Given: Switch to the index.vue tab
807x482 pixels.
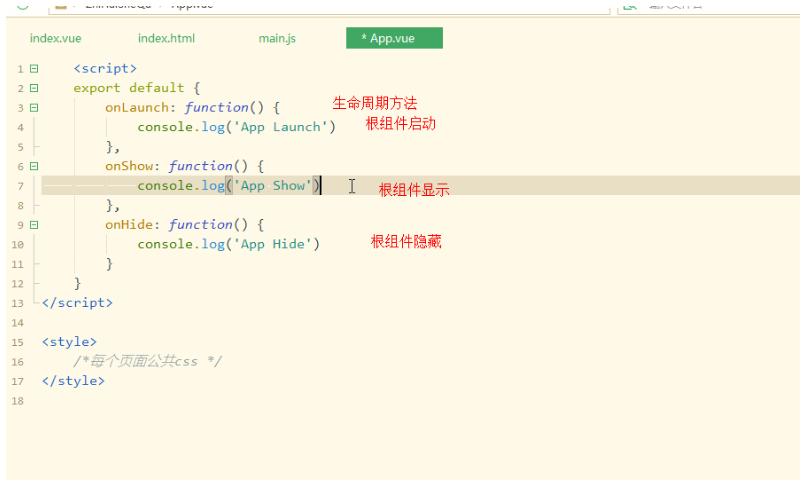Looking at the screenshot, I should (56, 39).
